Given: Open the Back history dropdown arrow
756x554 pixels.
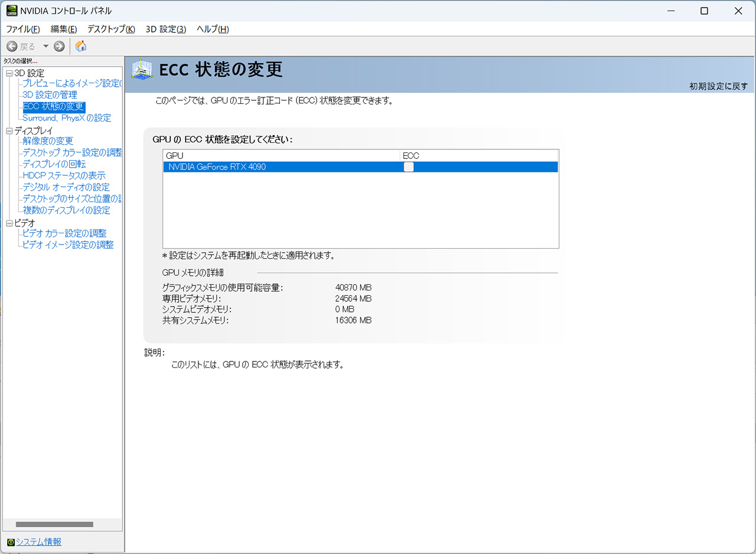Looking at the screenshot, I should coord(45,46).
